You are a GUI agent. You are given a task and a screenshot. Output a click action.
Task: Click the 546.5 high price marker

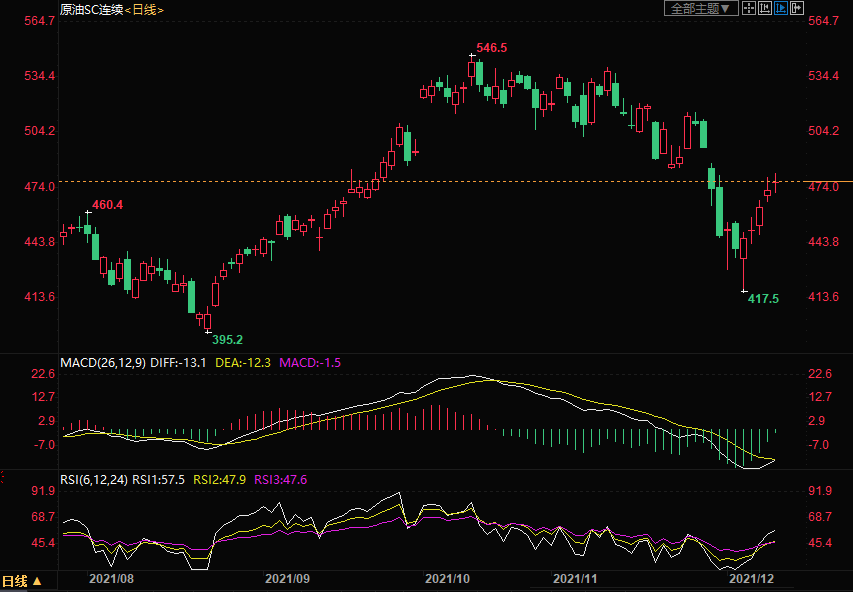point(491,47)
